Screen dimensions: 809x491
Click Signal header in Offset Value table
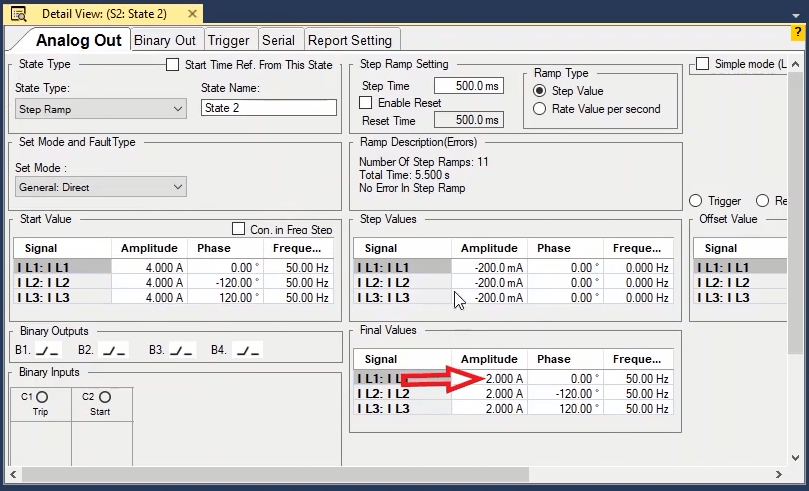coord(740,248)
